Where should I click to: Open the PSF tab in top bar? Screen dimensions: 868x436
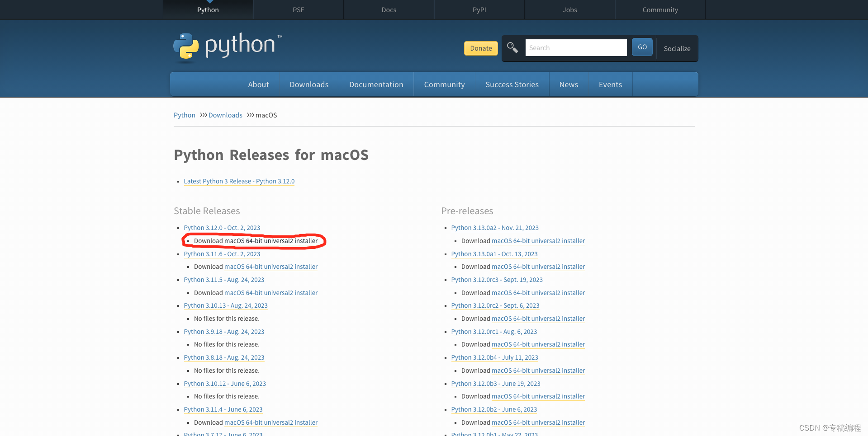click(299, 9)
